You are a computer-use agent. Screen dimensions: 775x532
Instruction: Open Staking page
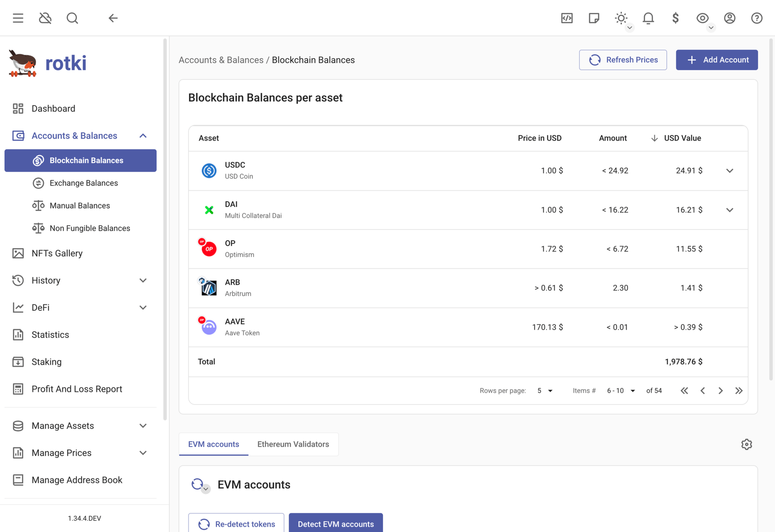pyautogui.click(x=81, y=362)
